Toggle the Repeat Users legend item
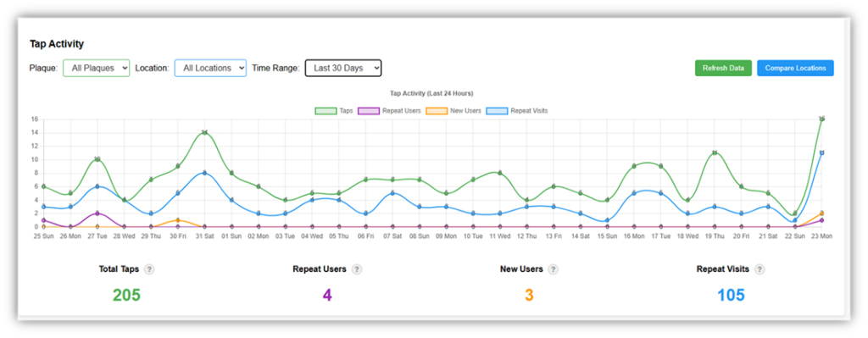 [x=389, y=111]
